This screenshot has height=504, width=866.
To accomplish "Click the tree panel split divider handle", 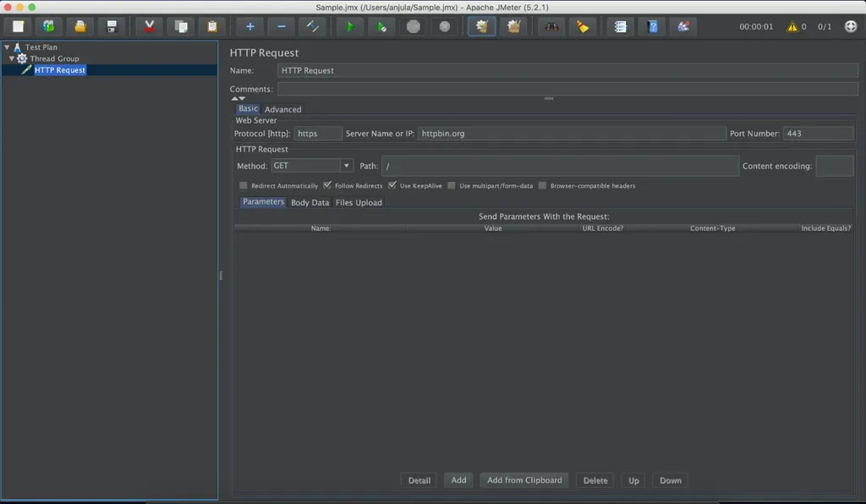I will tap(221, 275).
